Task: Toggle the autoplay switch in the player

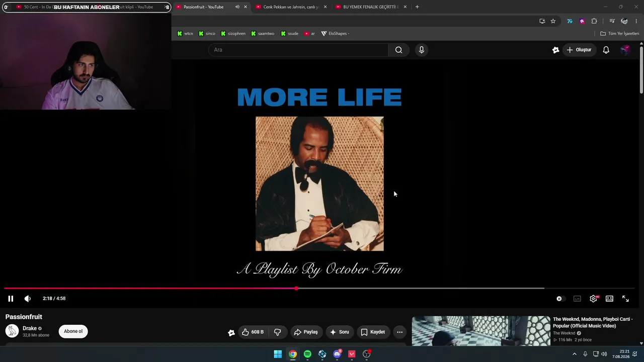Action: coord(560,299)
